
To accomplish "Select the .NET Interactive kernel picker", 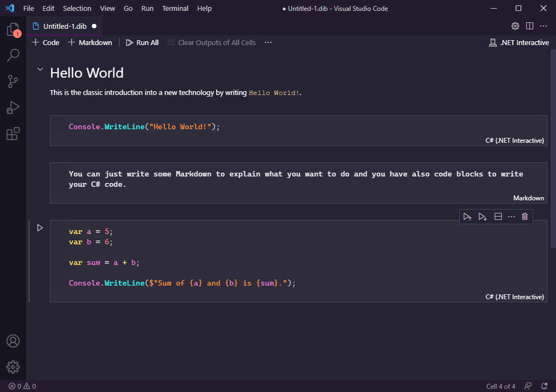I will [x=519, y=42].
